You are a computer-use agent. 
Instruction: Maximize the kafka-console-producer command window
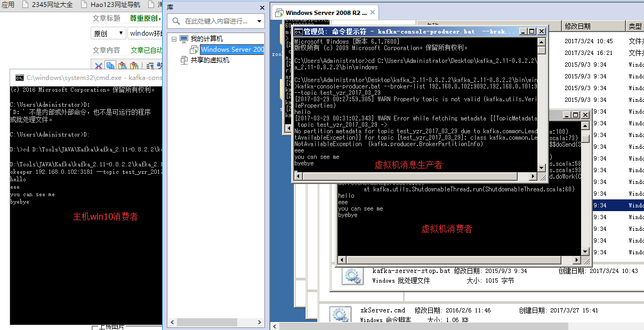[x=533, y=32]
